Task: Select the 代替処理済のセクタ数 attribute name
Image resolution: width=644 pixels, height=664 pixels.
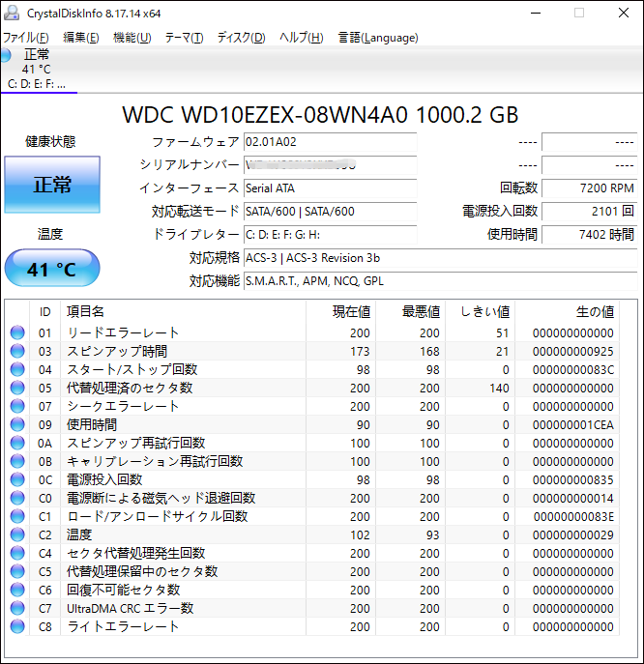Action: point(130,388)
